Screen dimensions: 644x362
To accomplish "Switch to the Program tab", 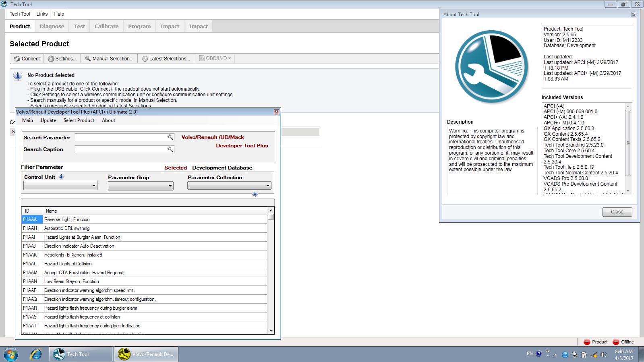I will [139, 26].
